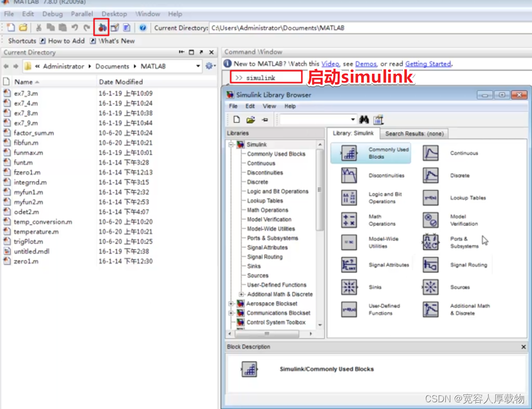Open the Model-Wide Utilities block icon
This screenshot has width=532, height=409.
[349, 242]
